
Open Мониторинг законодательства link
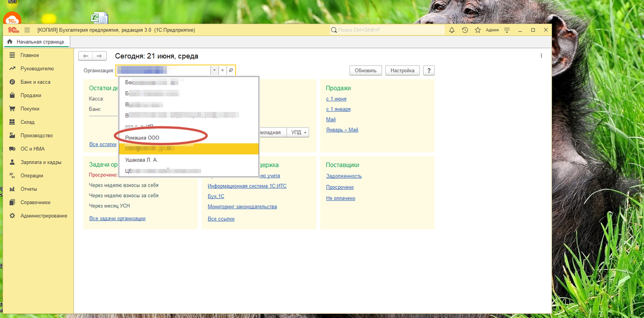coord(242,206)
